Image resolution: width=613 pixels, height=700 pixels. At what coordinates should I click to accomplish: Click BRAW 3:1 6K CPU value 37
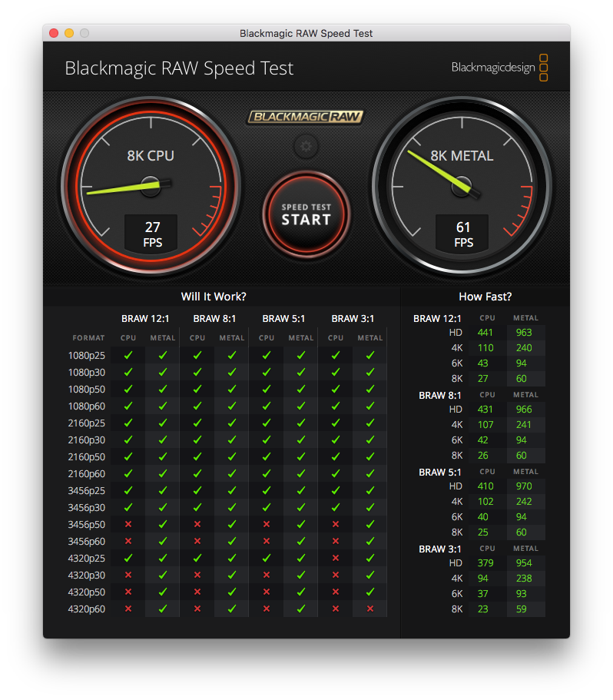pos(482,594)
